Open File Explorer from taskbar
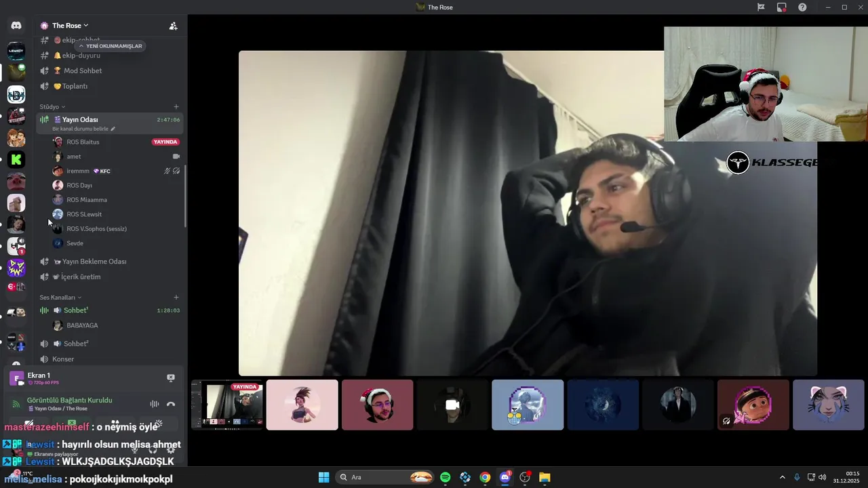 pyautogui.click(x=545, y=477)
